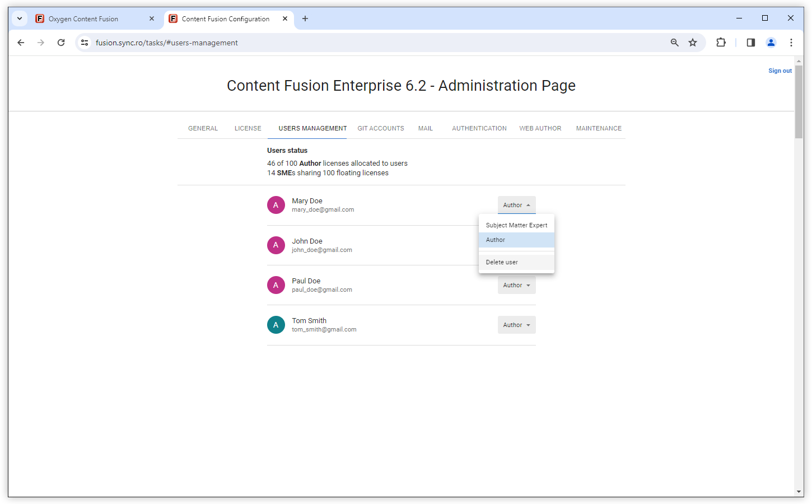The width and height of the screenshot is (812, 504).
Task: Select the Users Management tab
Action: click(312, 128)
